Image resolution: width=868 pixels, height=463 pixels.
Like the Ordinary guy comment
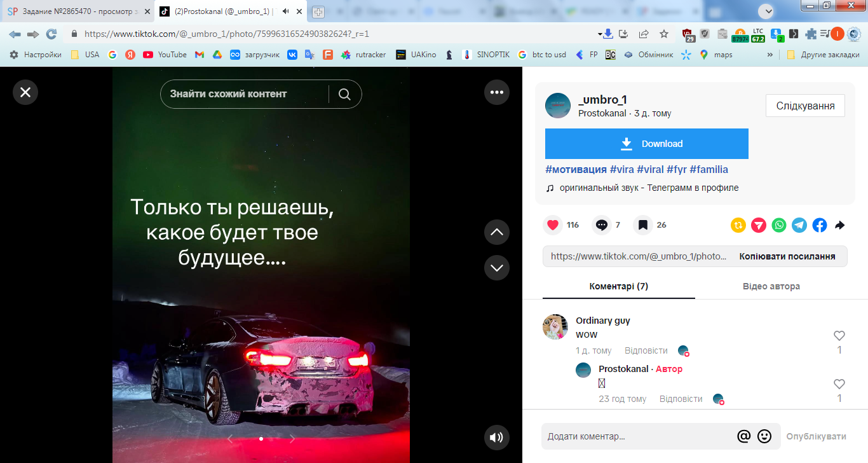point(839,336)
